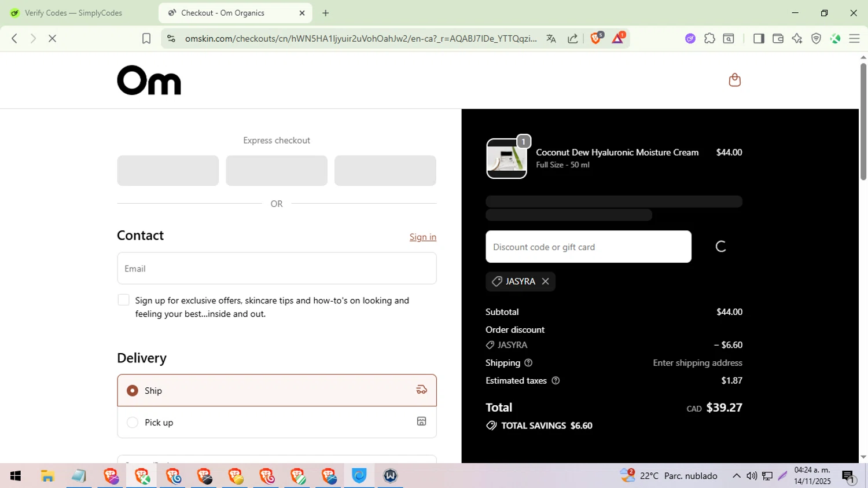Viewport: 868px width, 488px height.
Task: Focus the Discount code or gift card field
Action: pyautogui.click(x=589, y=247)
